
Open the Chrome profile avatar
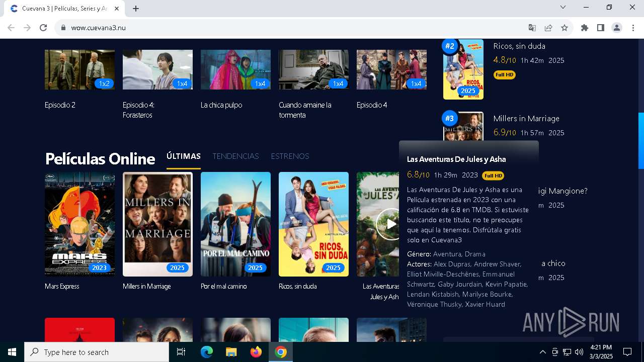(x=617, y=28)
